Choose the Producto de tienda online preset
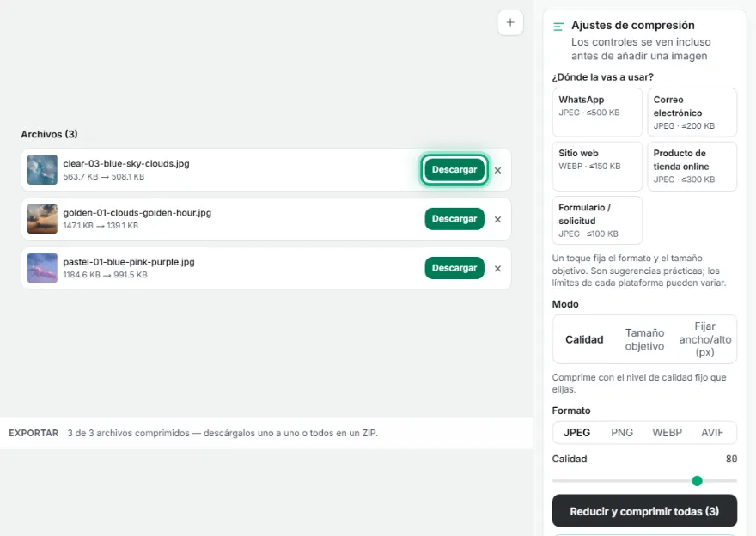 [x=692, y=167]
